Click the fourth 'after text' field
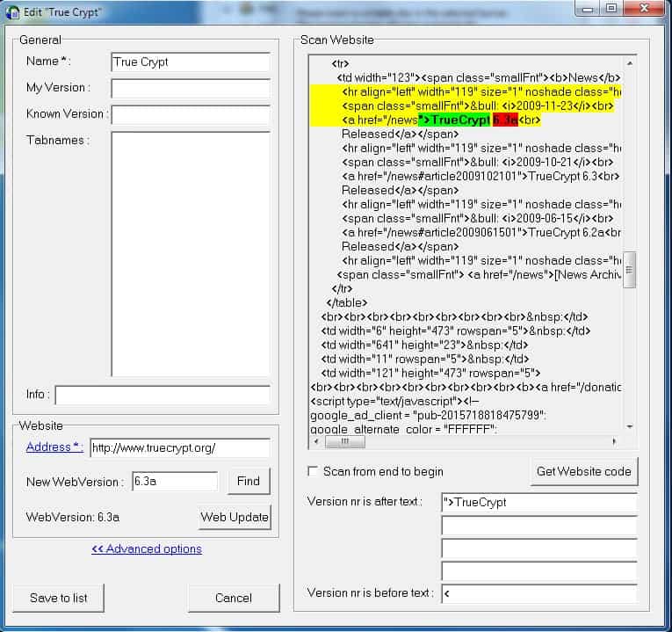Screen dimensions: 672x632 click(539, 571)
